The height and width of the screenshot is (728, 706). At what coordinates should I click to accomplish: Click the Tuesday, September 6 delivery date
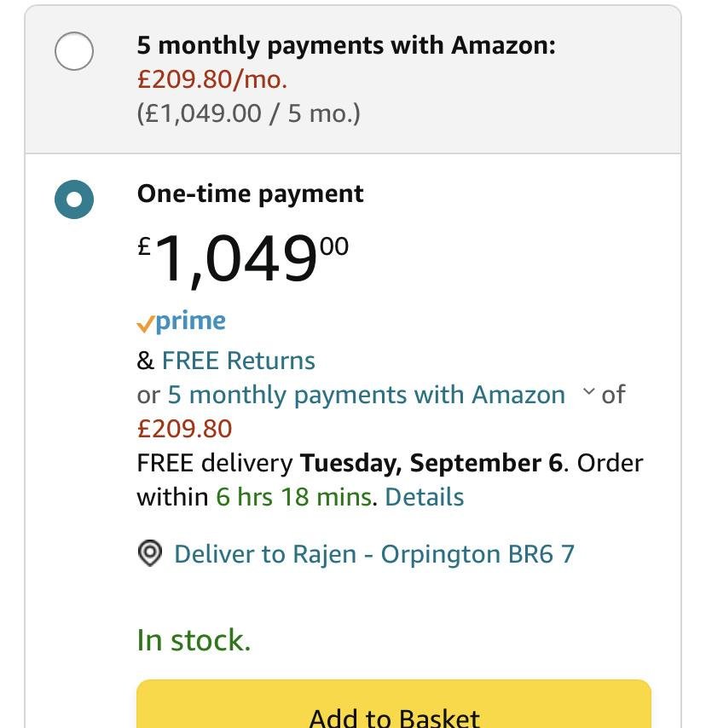click(431, 463)
